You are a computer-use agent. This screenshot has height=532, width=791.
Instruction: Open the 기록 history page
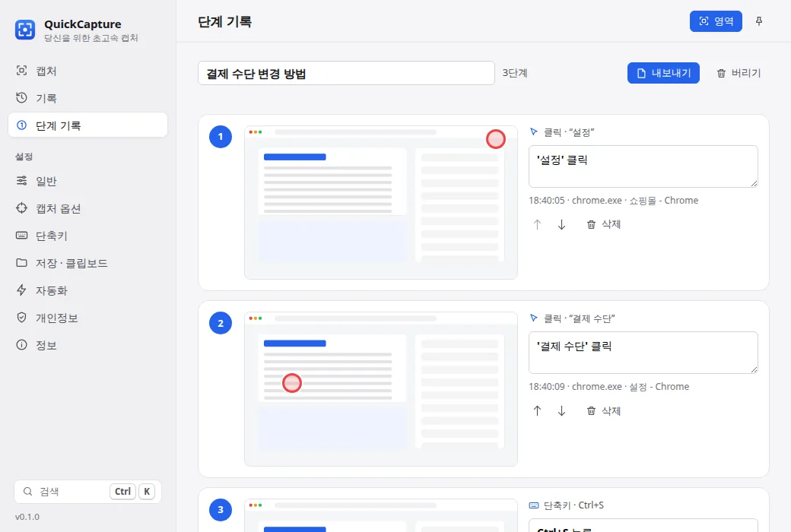pyautogui.click(x=87, y=98)
